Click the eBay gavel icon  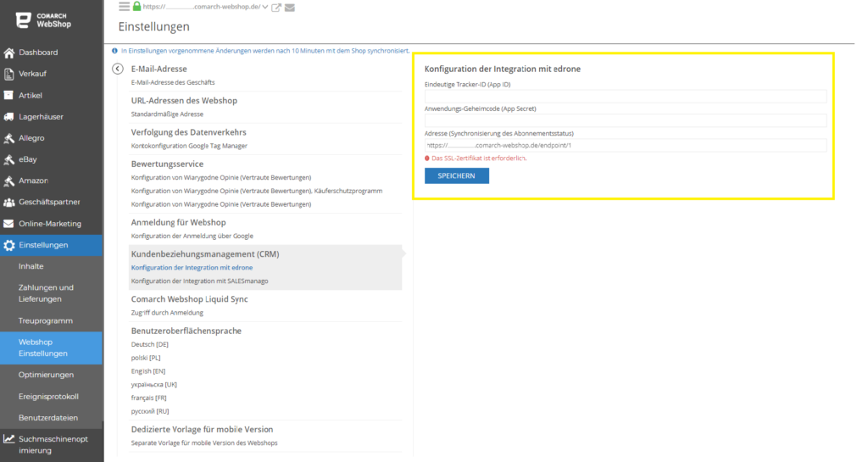click(x=8, y=159)
